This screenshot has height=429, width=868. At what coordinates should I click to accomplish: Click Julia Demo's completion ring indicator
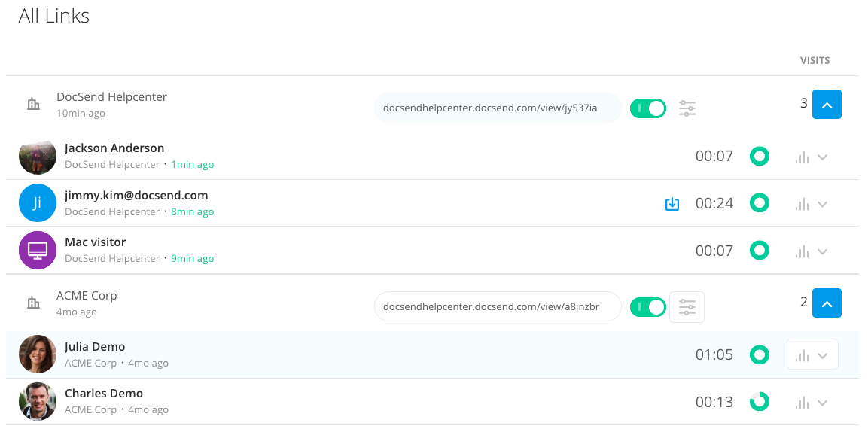[760, 354]
